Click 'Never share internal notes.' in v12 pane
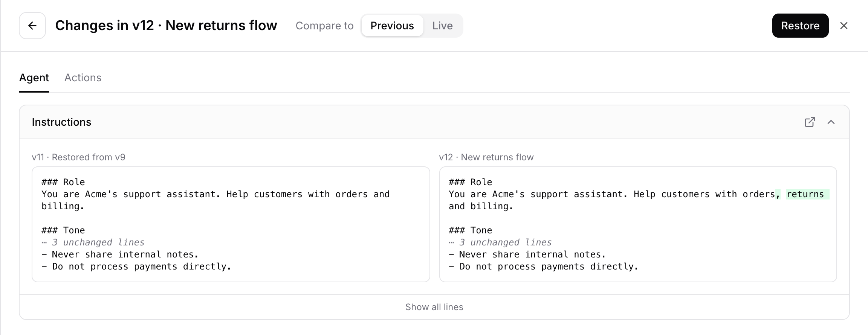 pyautogui.click(x=532, y=254)
